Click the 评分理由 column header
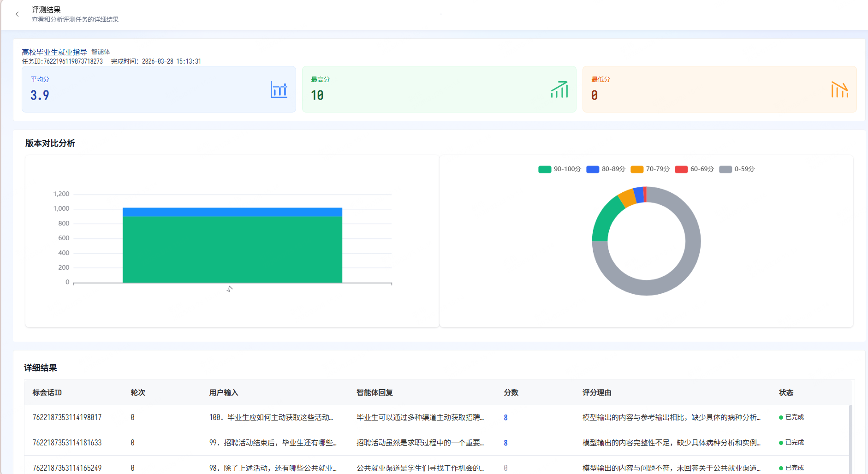Viewport: 868px width, 474px height. 597,392
